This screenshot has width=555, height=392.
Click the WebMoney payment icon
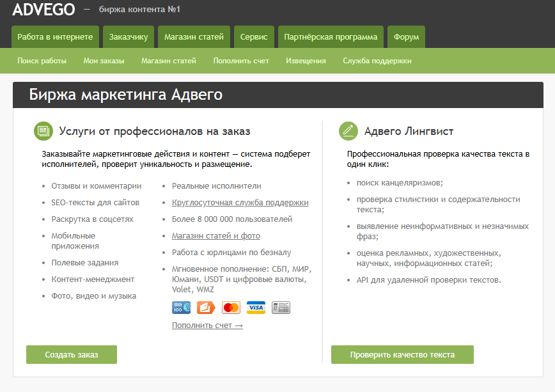pos(181,308)
